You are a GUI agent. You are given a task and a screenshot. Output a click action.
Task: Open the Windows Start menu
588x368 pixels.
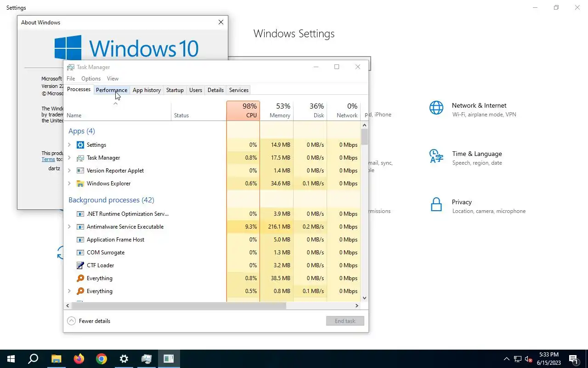point(11,359)
